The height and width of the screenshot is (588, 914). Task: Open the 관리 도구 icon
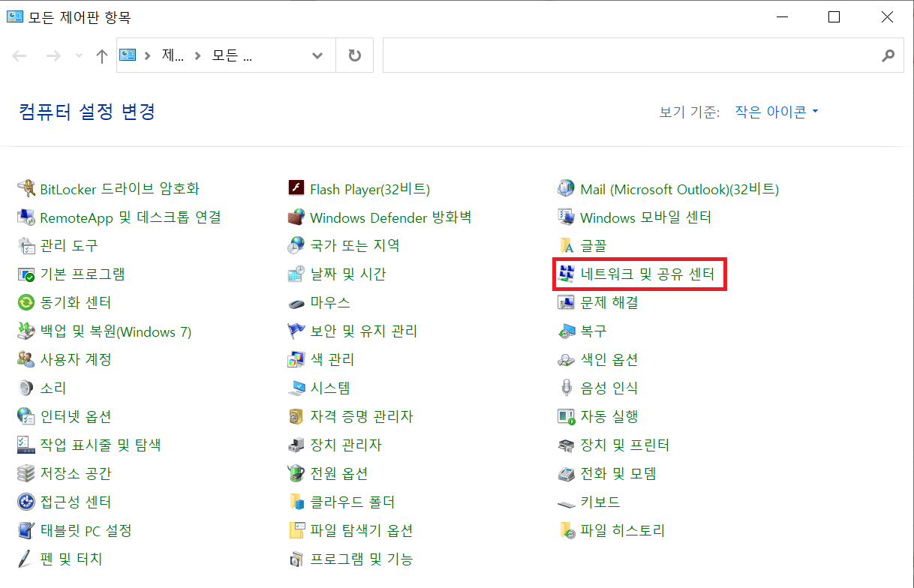click(26, 245)
